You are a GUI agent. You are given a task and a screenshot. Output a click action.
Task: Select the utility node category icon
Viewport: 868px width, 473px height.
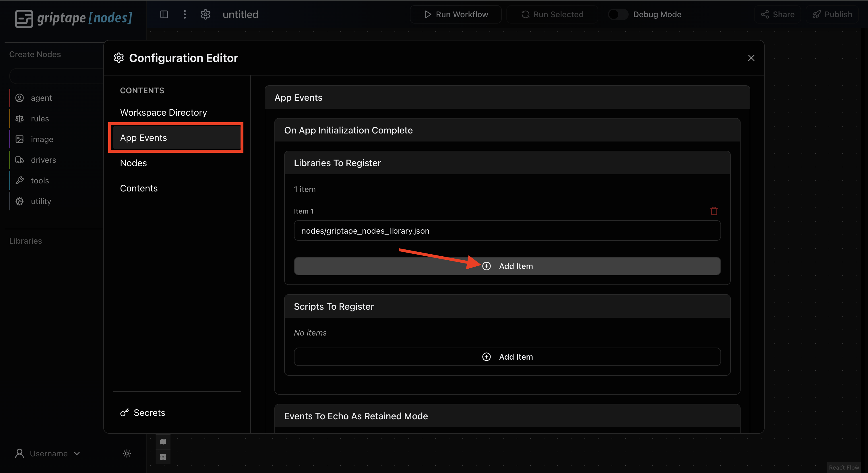click(x=19, y=201)
